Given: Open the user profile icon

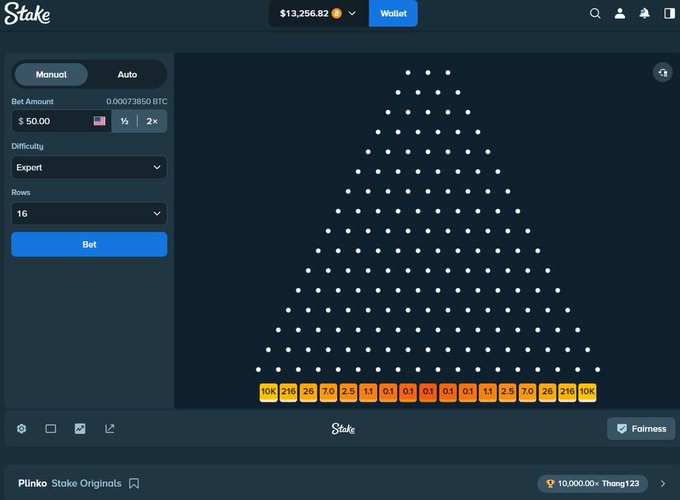Looking at the screenshot, I should [620, 13].
